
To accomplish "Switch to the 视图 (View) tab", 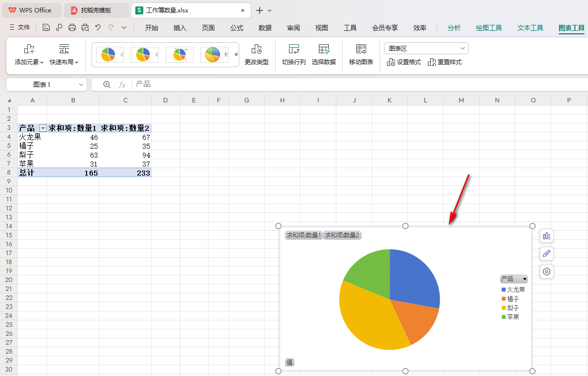I will coord(322,28).
